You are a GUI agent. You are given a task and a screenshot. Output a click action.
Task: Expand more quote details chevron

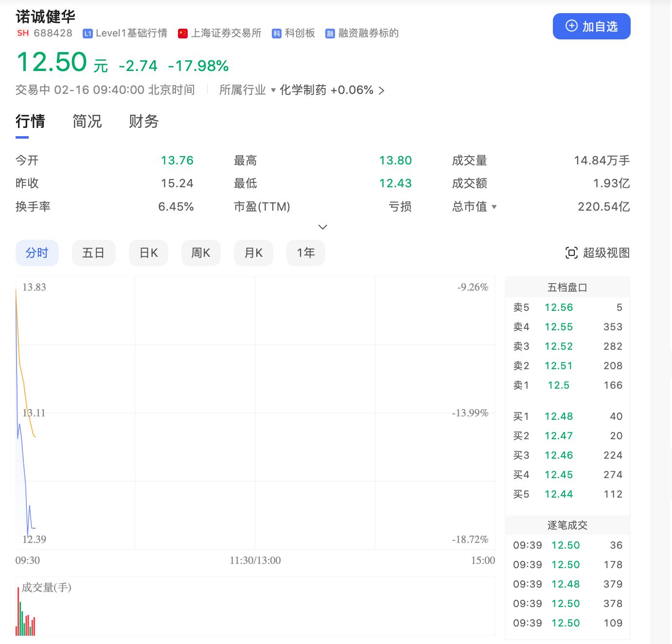[x=322, y=227]
